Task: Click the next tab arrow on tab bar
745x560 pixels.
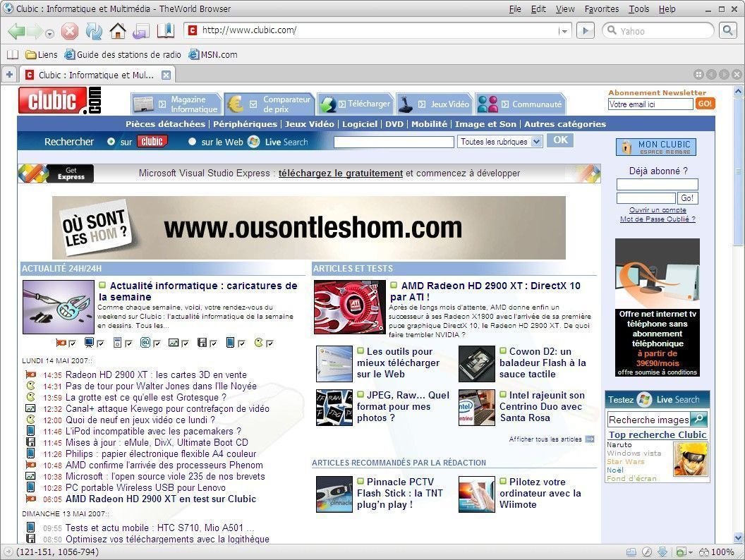Action: point(724,75)
